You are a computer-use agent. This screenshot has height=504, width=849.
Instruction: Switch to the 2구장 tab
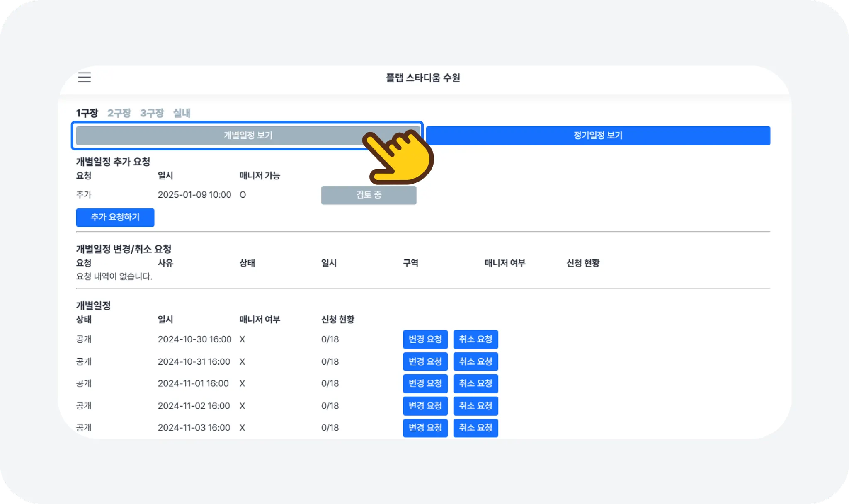[119, 113]
